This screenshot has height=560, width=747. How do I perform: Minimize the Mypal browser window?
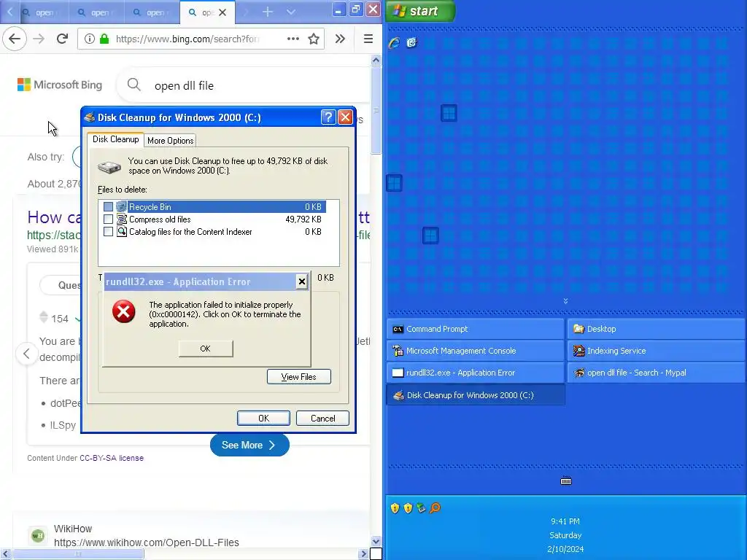[338, 10]
